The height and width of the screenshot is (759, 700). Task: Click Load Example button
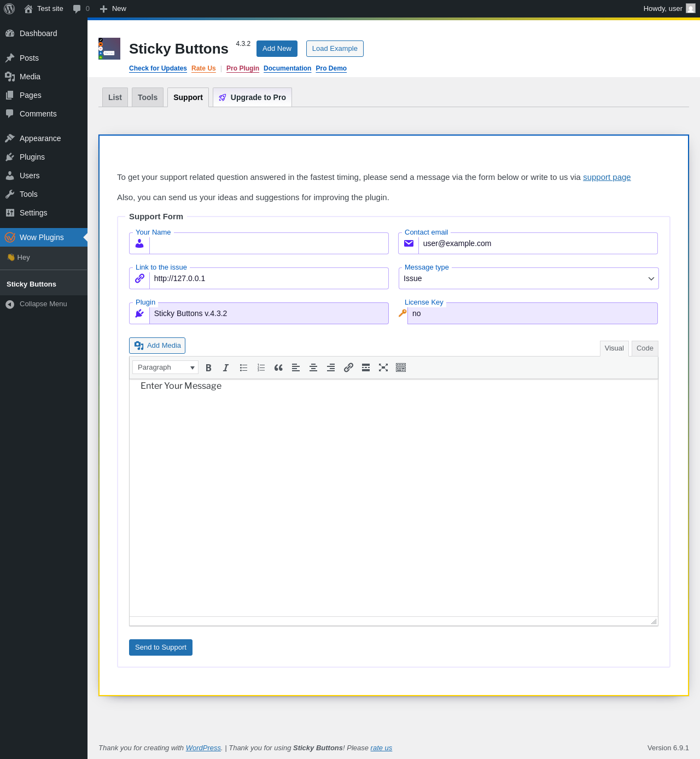(x=335, y=49)
